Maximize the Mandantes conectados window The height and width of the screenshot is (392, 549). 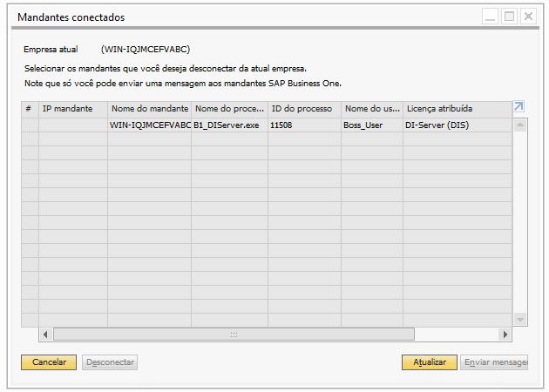click(509, 17)
